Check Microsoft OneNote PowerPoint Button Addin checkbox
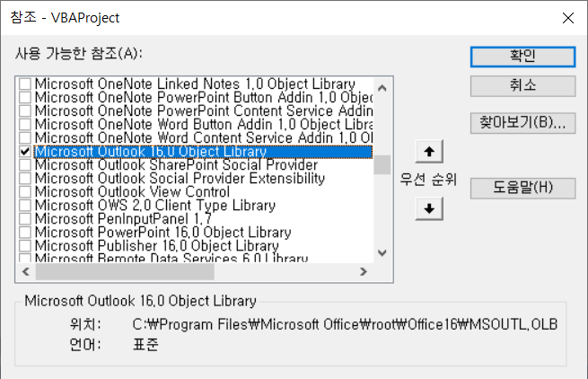Image resolution: width=588 pixels, height=379 pixels. pos(25,97)
